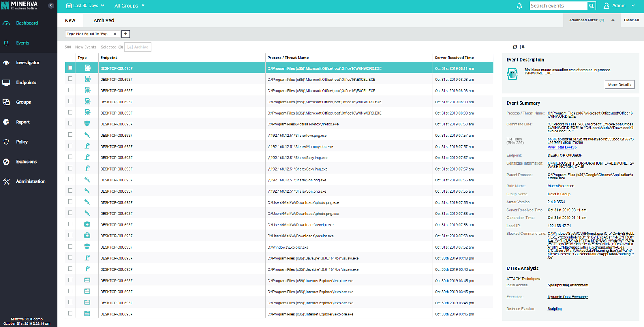Collapse the sidebar with arrow icon
Viewport: 644px width, 327px height.
[x=51, y=6]
